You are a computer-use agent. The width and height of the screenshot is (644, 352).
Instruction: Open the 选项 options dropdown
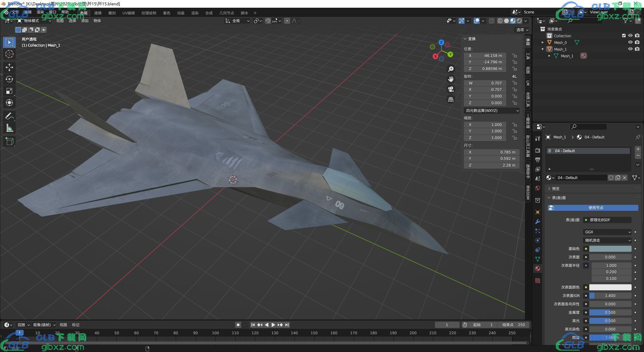pos(522,30)
